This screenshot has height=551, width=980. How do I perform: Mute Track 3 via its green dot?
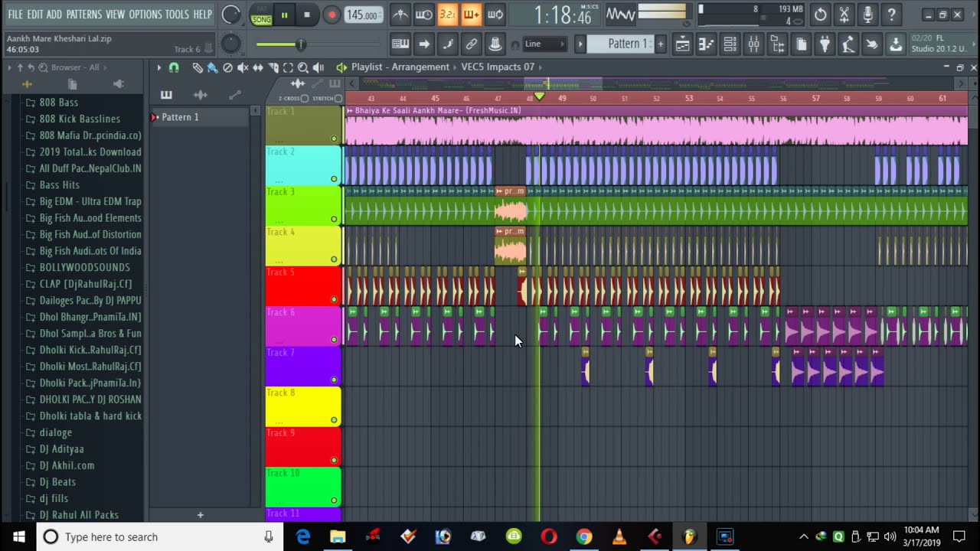click(334, 219)
